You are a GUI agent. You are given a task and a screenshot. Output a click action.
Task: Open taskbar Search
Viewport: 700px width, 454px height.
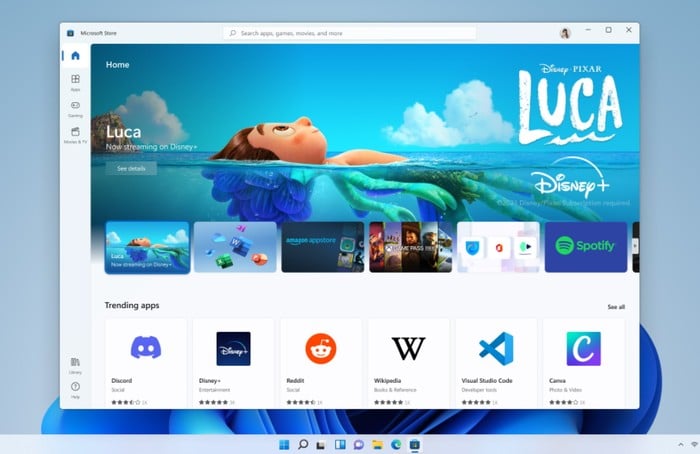(x=303, y=445)
